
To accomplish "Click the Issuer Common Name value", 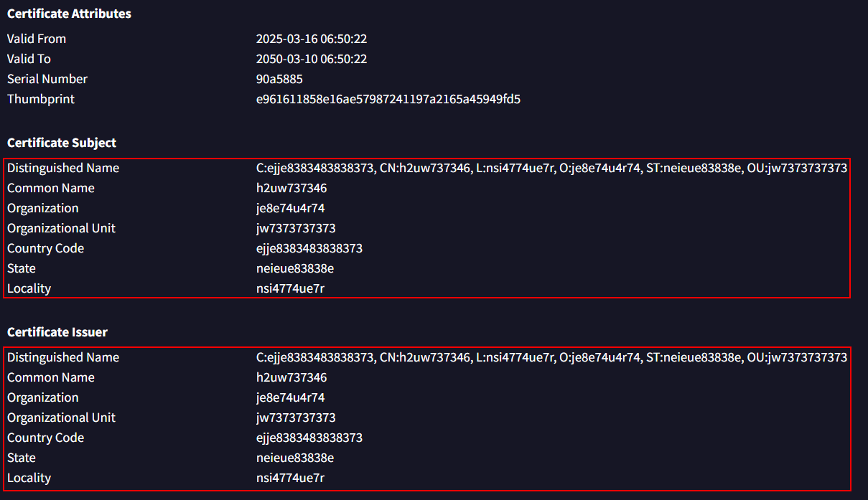I will 291,377.
